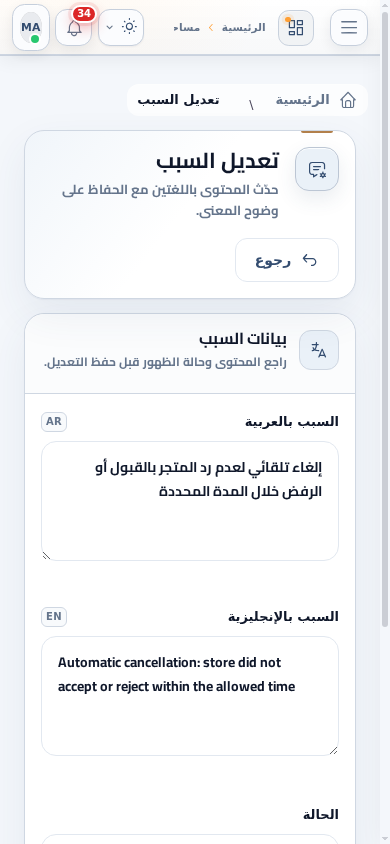Click the translate icon beside بيانات السبب

319,350
